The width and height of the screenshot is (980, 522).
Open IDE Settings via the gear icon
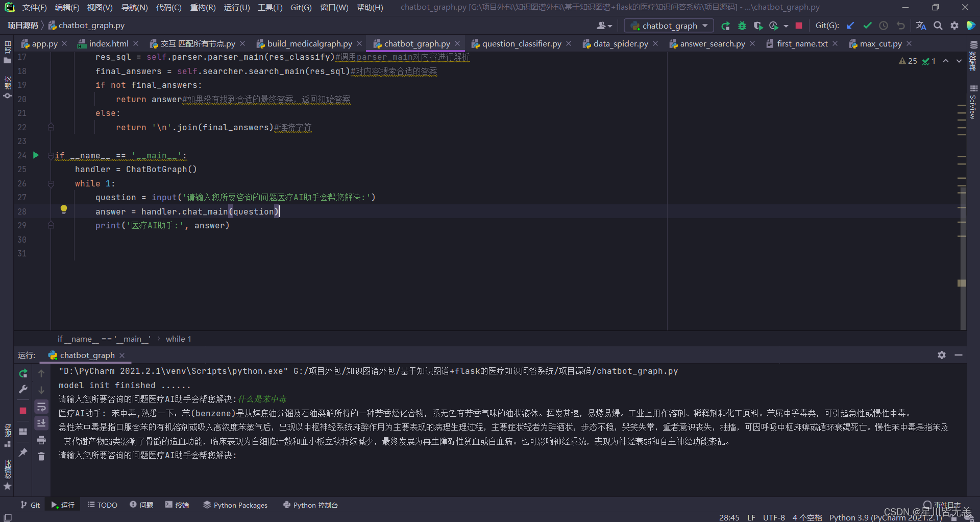pyautogui.click(x=954, y=26)
